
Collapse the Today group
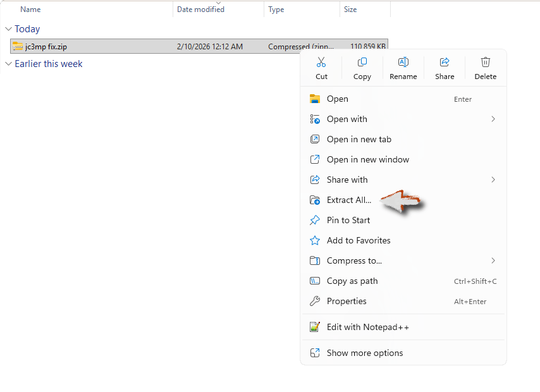click(8, 29)
